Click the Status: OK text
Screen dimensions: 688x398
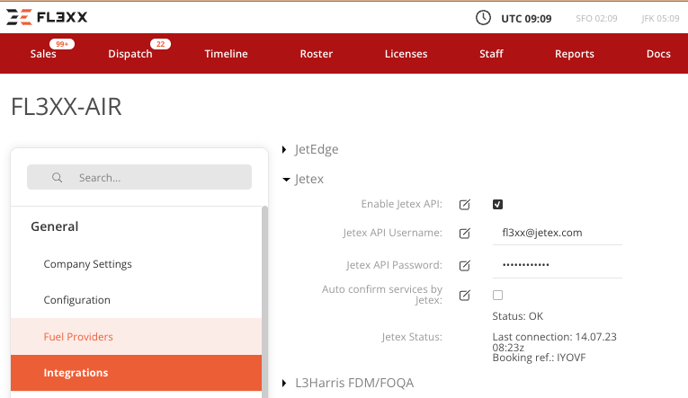pyautogui.click(x=518, y=316)
